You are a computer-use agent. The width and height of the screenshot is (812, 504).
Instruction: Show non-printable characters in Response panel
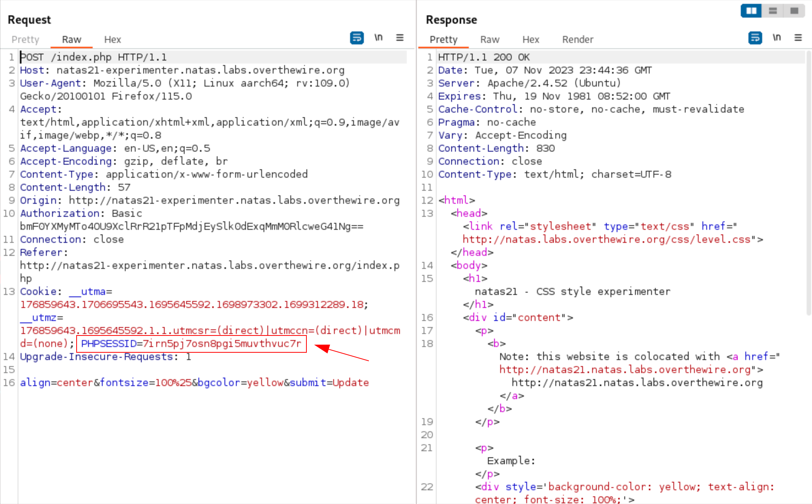pos(776,38)
